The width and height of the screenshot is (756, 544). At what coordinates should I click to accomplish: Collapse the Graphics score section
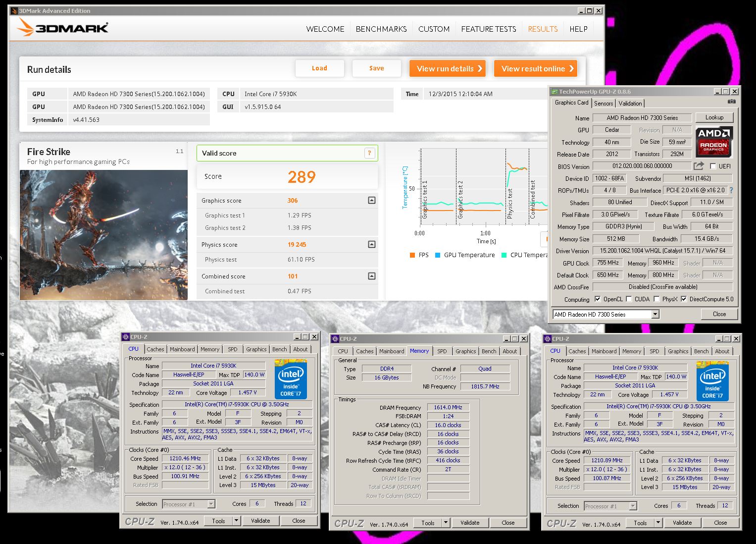click(372, 200)
